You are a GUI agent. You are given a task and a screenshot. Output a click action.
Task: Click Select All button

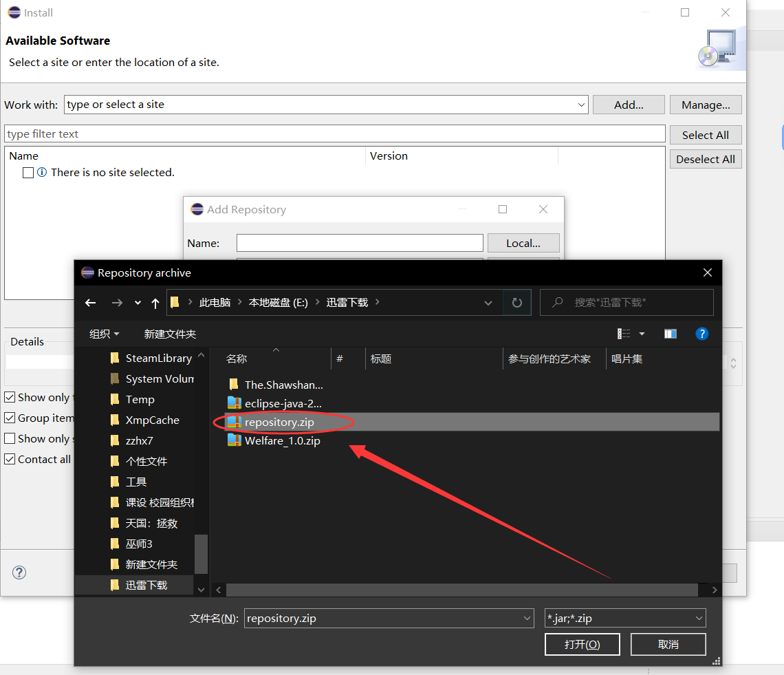(x=706, y=135)
